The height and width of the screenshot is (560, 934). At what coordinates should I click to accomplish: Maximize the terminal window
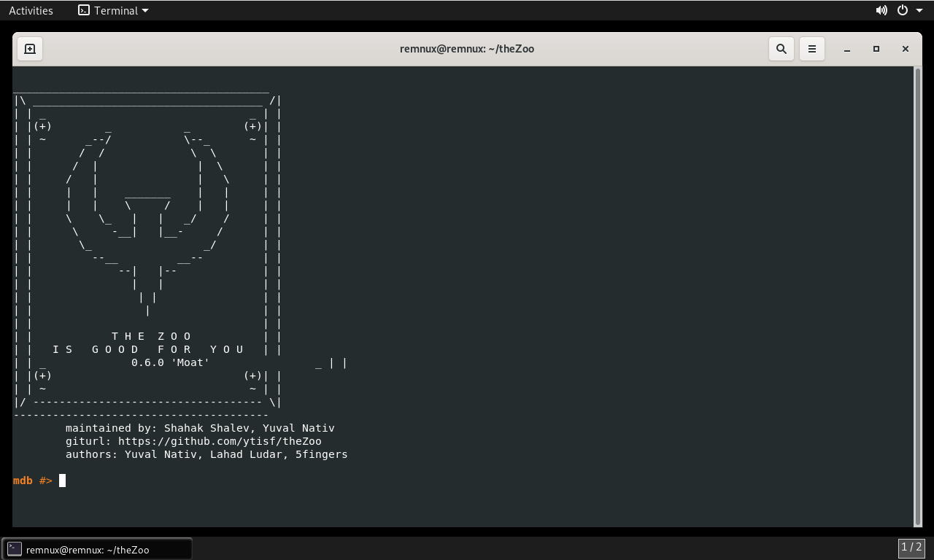tap(876, 49)
